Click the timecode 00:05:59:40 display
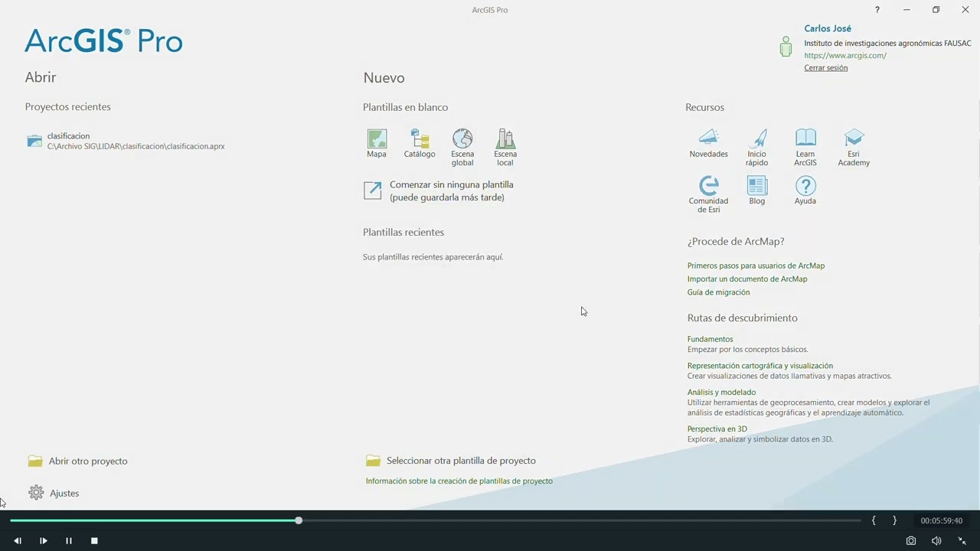Viewport: 980px width, 551px height. [941, 520]
